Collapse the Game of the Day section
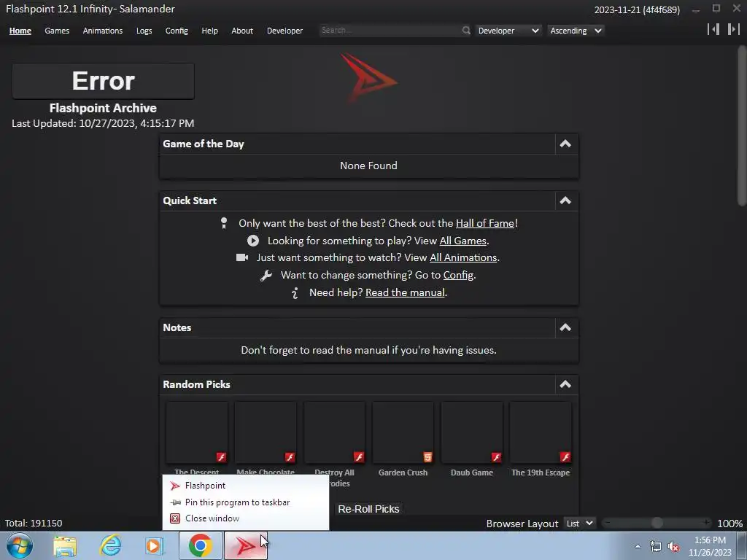 [x=565, y=144]
